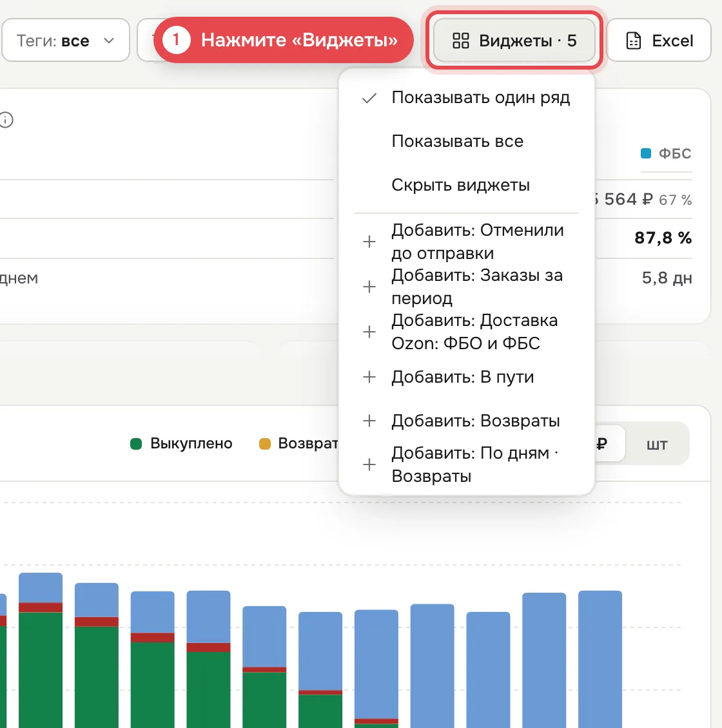Click the info circle icon

tap(6, 120)
